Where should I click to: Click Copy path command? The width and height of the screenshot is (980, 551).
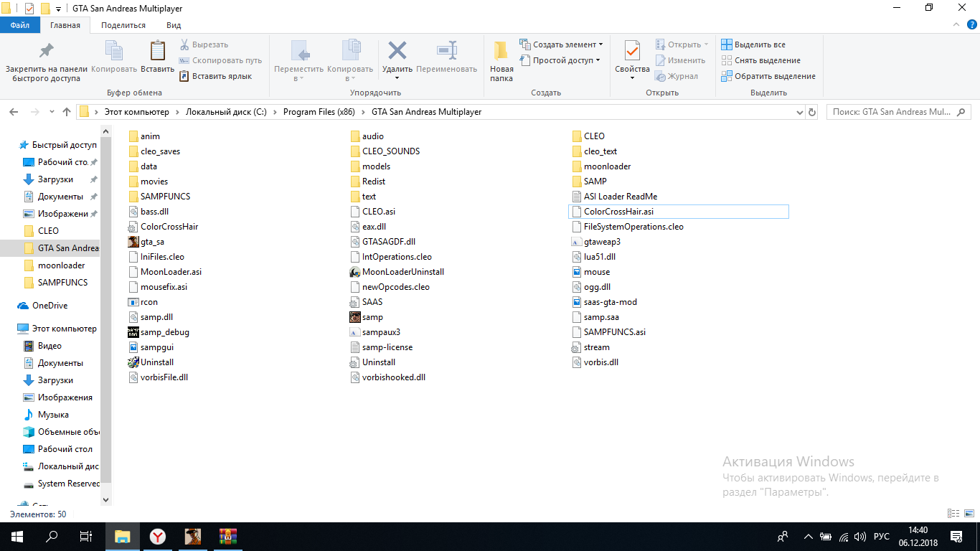click(220, 60)
